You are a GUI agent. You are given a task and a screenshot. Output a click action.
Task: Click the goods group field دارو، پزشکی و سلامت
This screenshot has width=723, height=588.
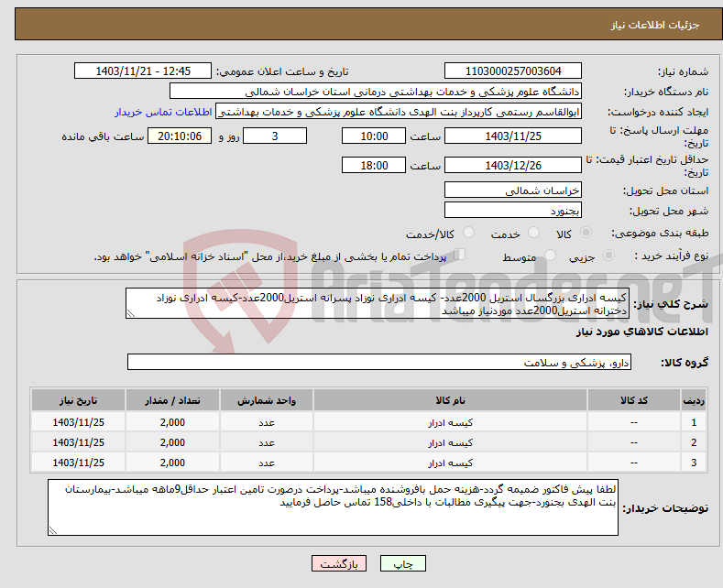[x=379, y=362]
